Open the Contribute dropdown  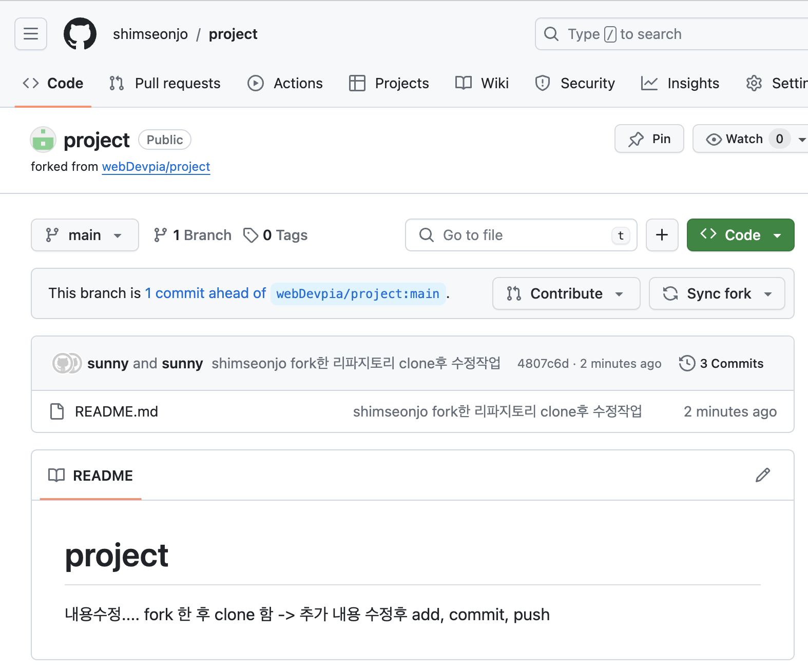pyautogui.click(x=566, y=293)
